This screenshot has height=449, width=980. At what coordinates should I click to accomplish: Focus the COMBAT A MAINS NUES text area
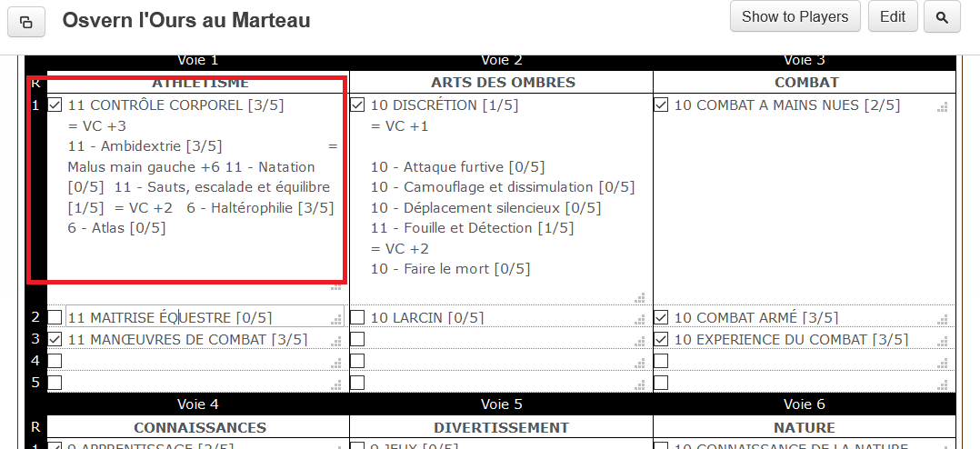[x=800, y=182]
